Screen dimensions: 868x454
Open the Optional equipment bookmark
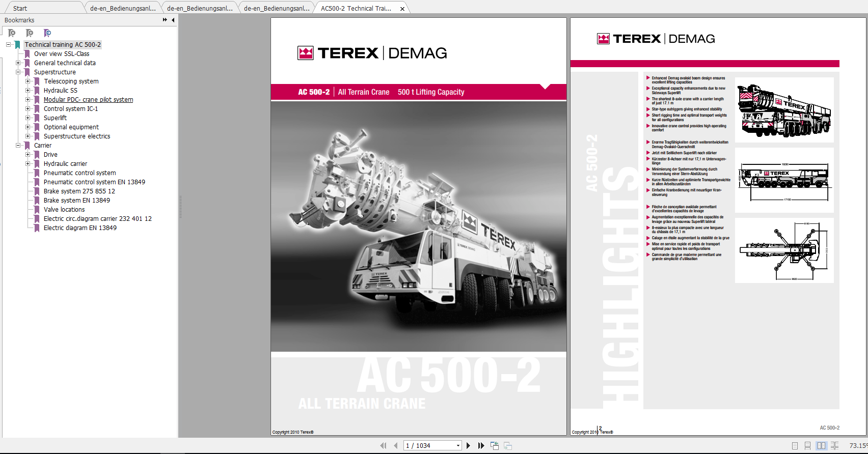coord(71,127)
